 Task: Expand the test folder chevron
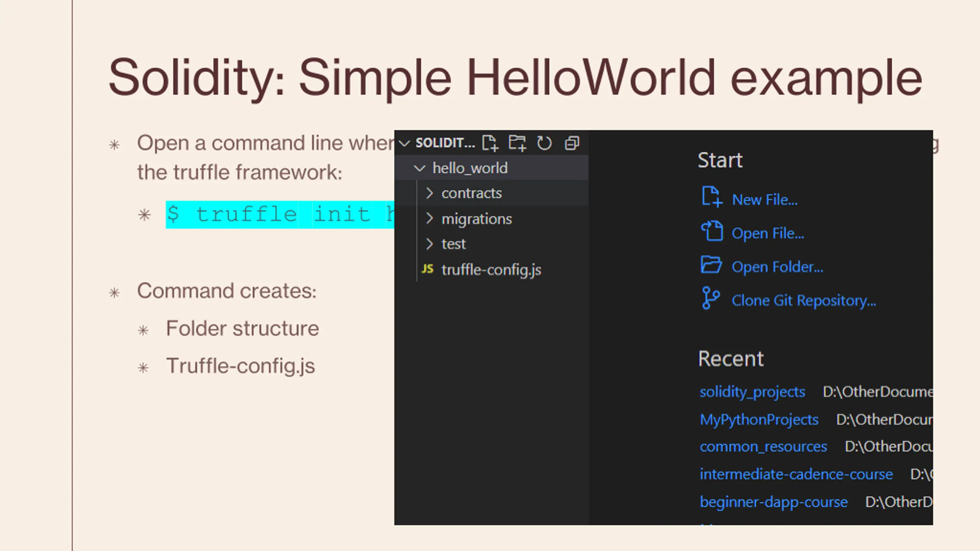pyautogui.click(x=430, y=244)
